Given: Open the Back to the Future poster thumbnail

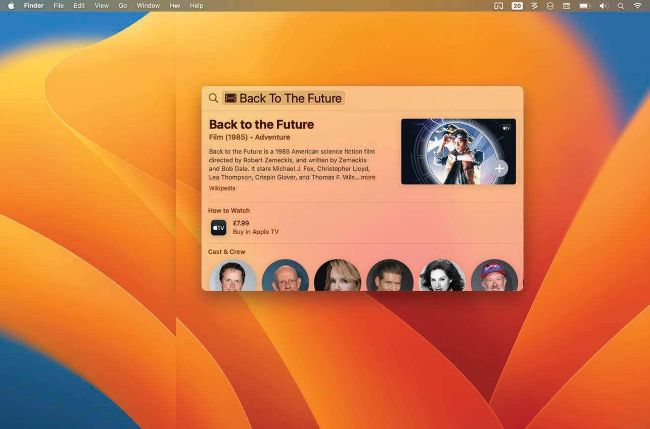Looking at the screenshot, I should [x=458, y=151].
